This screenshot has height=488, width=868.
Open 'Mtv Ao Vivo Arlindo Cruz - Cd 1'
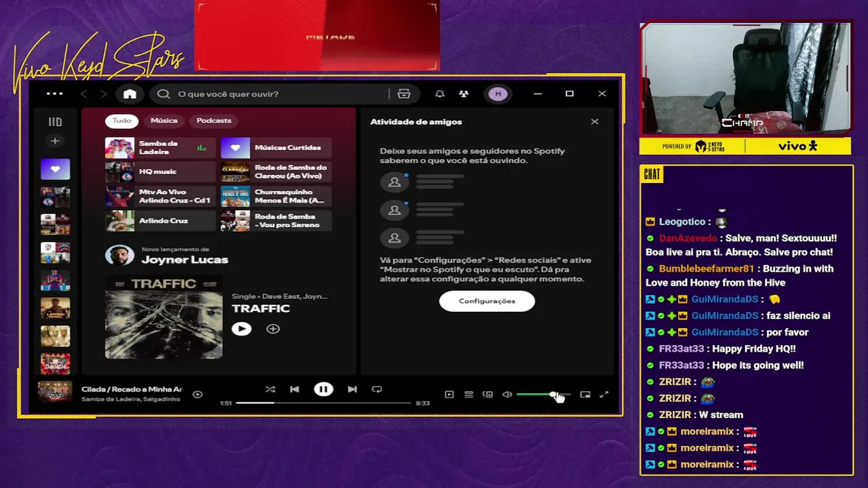(160, 197)
